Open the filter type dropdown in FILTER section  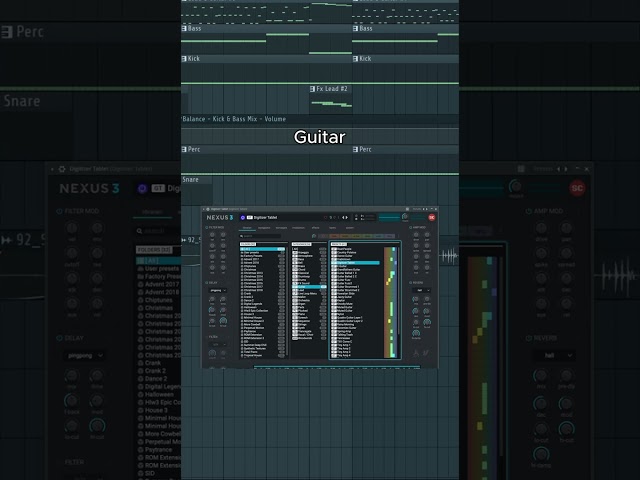pyautogui.click(x=218, y=344)
